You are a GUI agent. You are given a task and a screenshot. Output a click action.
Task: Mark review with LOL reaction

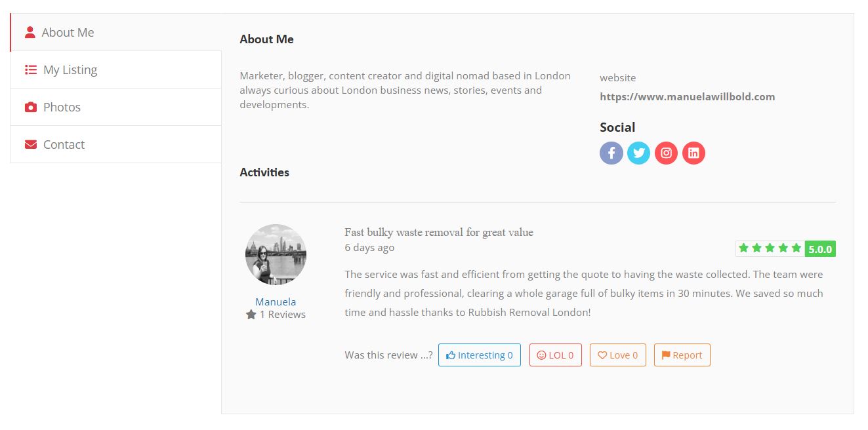click(555, 355)
